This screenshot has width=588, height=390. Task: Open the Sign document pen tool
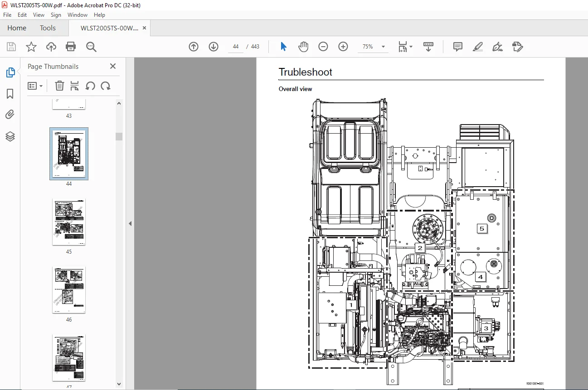[x=498, y=47]
